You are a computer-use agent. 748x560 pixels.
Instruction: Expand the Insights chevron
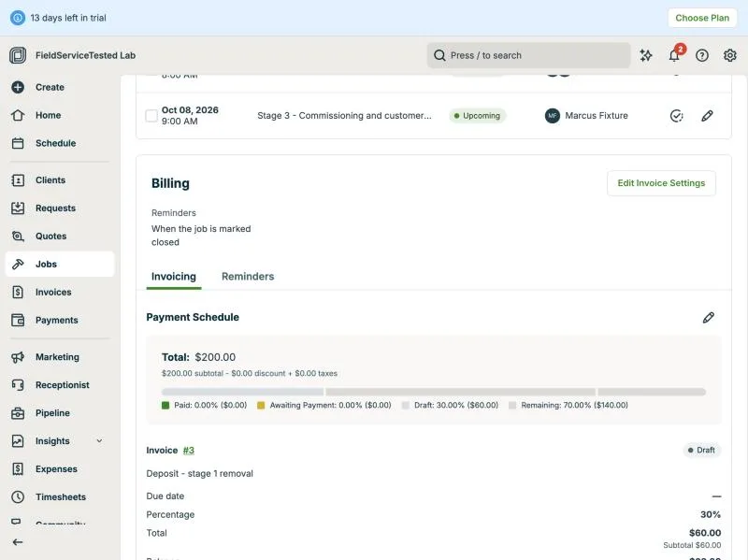click(x=99, y=441)
